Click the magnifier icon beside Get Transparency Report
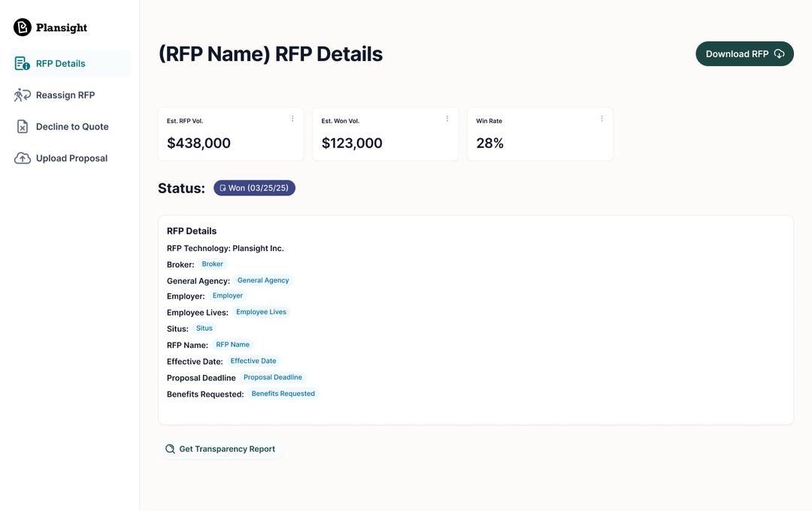 pos(170,449)
